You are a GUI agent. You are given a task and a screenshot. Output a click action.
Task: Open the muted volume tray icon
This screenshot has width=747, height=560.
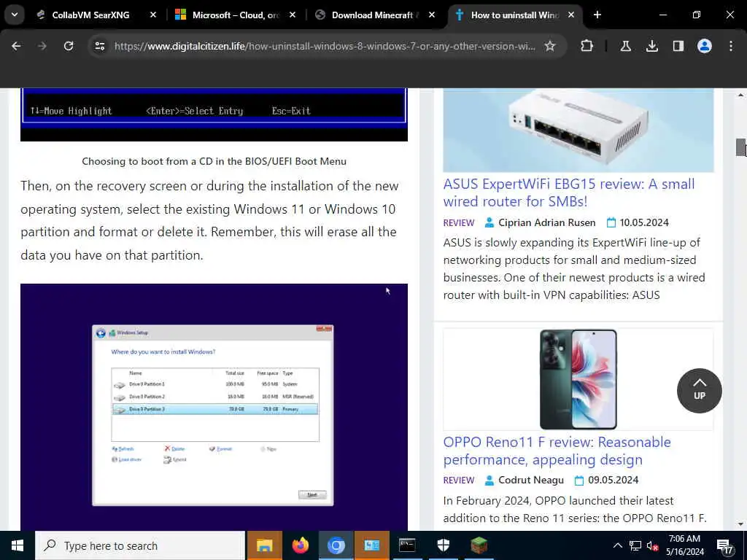(652, 545)
